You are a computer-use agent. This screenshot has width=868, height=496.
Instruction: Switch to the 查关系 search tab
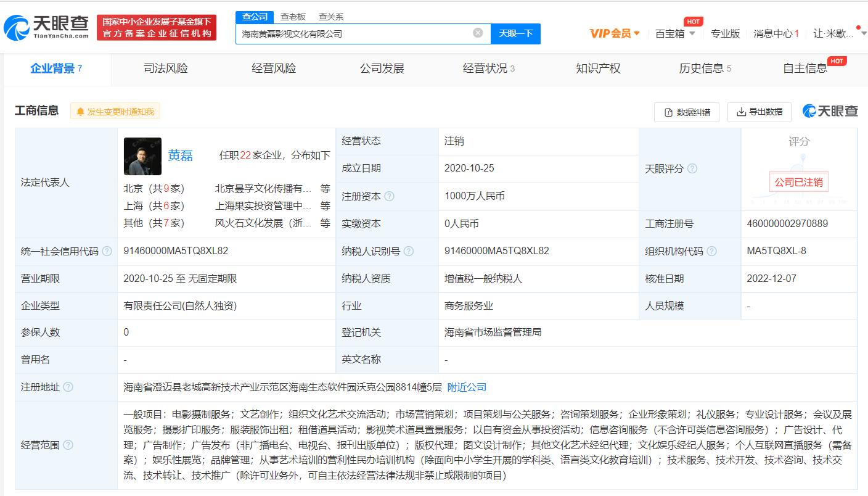331,17
